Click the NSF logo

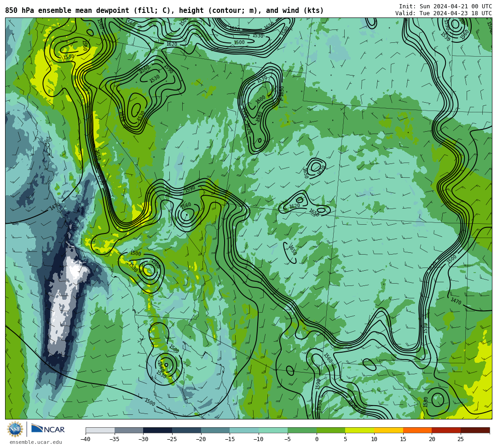click(15, 430)
